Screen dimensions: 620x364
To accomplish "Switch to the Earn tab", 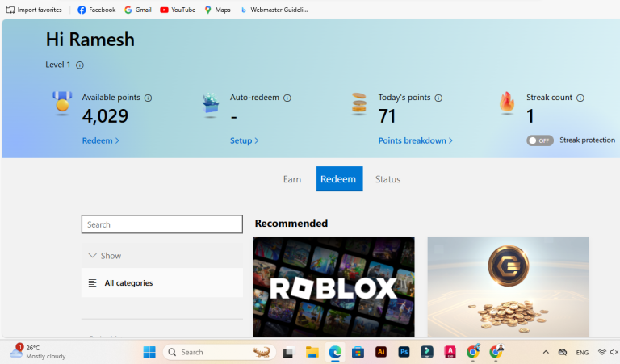I will click(292, 179).
